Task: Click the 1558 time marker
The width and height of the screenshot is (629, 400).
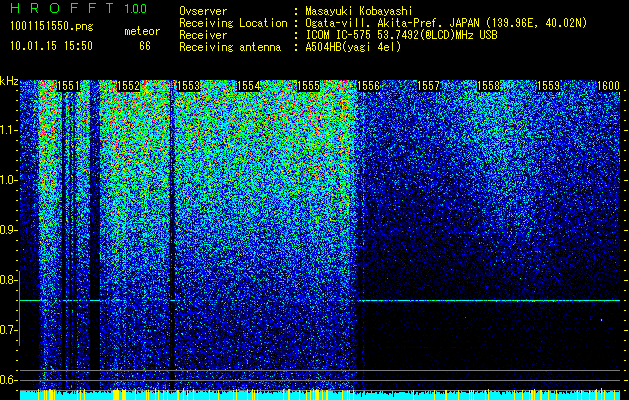Action: (489, 86)
